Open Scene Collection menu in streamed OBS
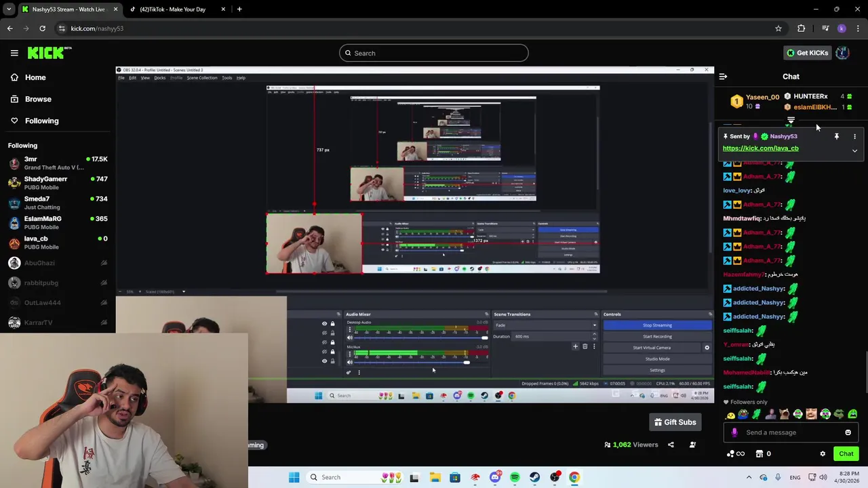 (x=202, y=78)
